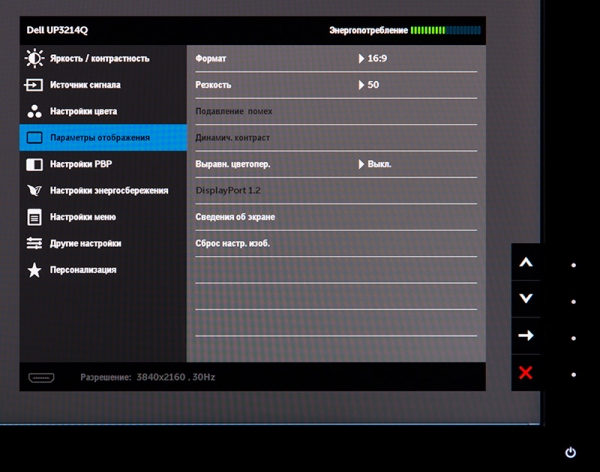The image size is (600, 472).
Task: Select the input source icon
Action: pos(34,85)
